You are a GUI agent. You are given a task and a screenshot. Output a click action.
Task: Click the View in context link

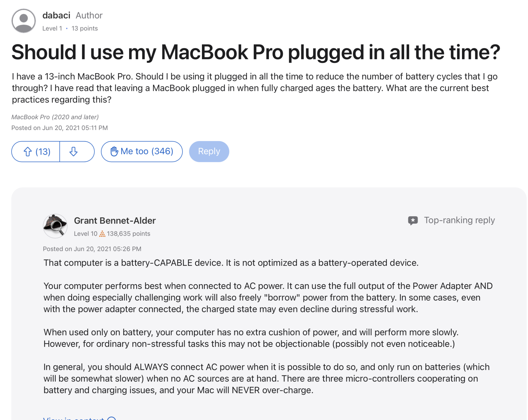coord(74,418)
